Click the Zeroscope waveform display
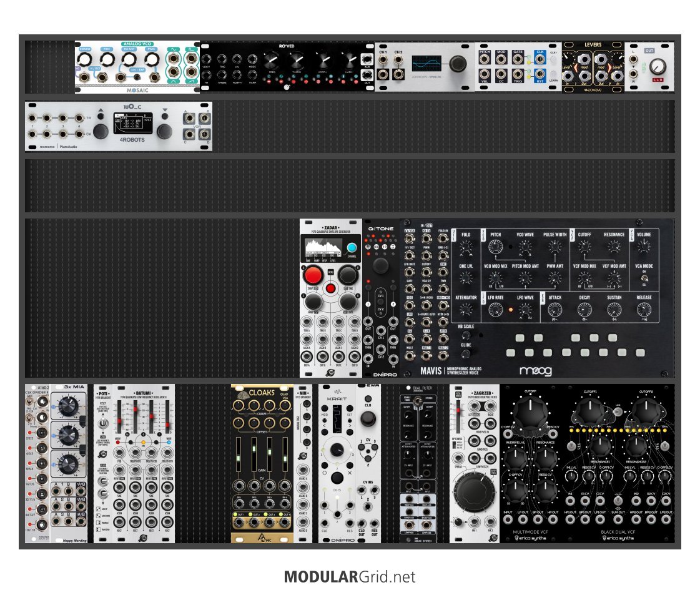The width and height of the screenshot is (700, 590). click(426, 64)
